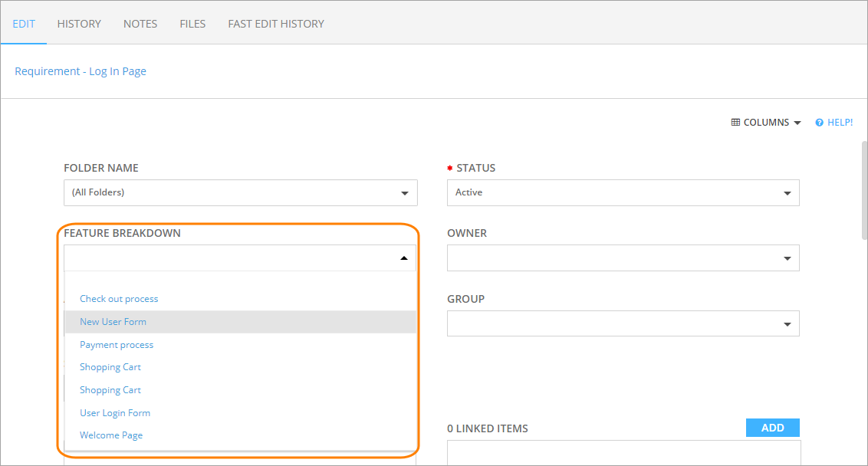Choose Check out process option
868x466 pixels.
(x=119, y=299)
